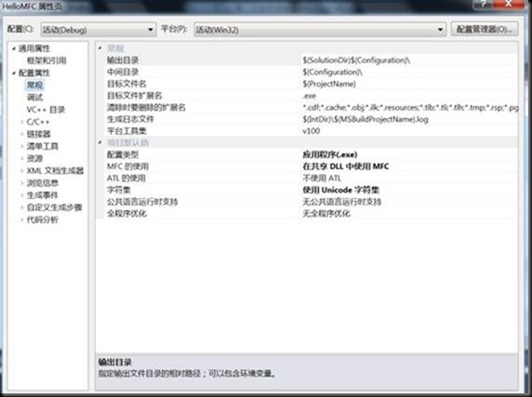Collapse the 配置属性 tree node

pos(14,73)
